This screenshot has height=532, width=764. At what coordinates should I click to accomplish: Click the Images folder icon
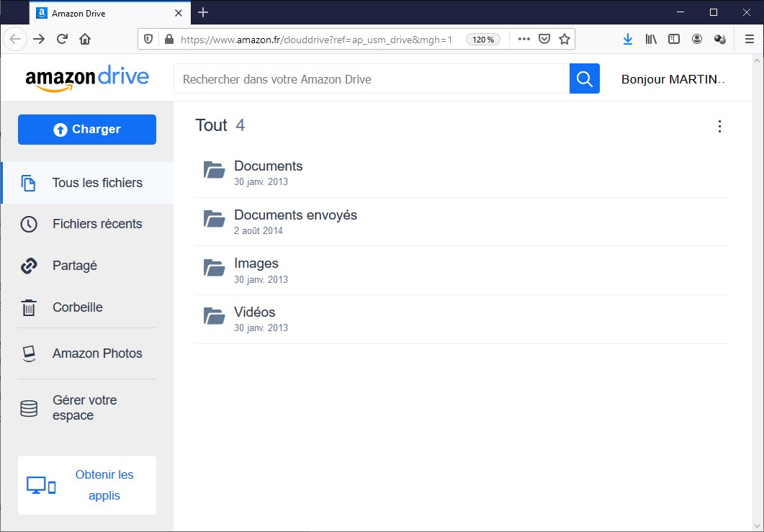point(214,268)
